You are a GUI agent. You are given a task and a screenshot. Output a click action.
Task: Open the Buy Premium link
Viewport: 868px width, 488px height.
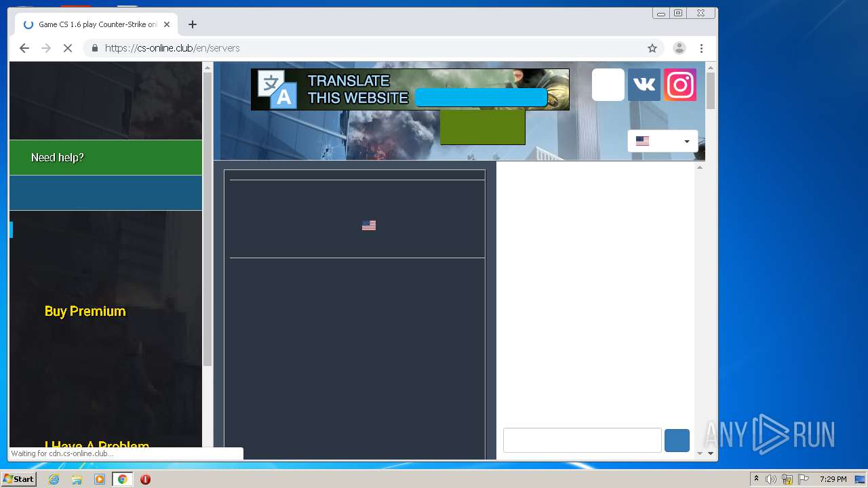(x=85, y=311)
